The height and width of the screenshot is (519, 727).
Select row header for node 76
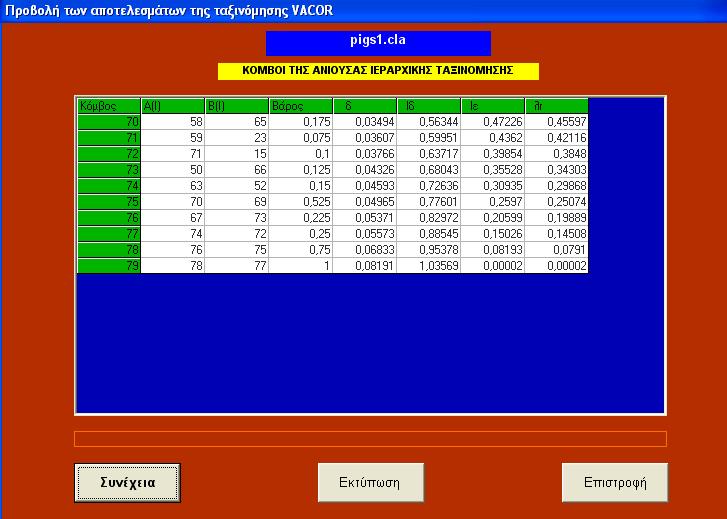tap(108, 218)
